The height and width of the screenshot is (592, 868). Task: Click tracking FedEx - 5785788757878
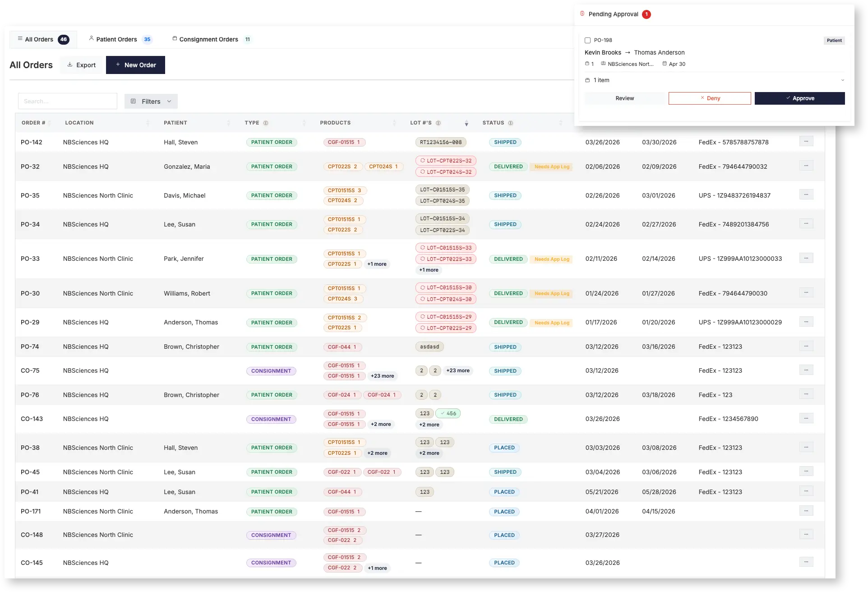coord(734,142)
